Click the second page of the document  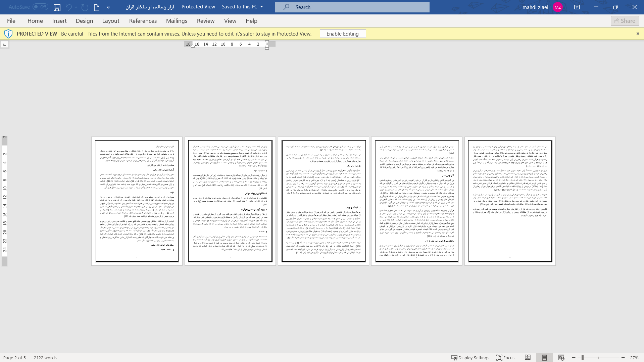coord(230,201)
